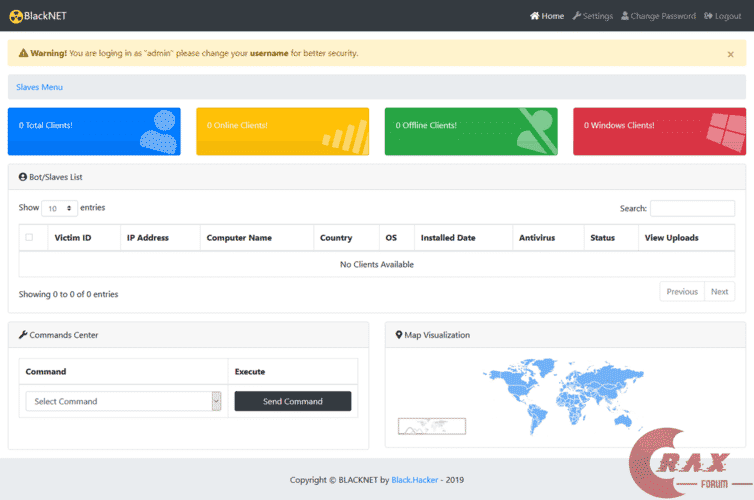The height and width of the screenshot is (500, 754).
Task: Click the Settings wrench icon
Action: tap(577, 16)
